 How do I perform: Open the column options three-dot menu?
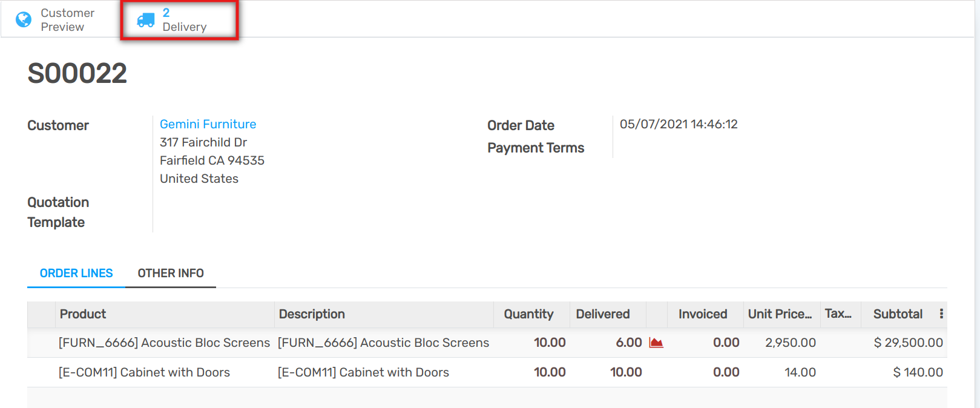pos(941,314)
